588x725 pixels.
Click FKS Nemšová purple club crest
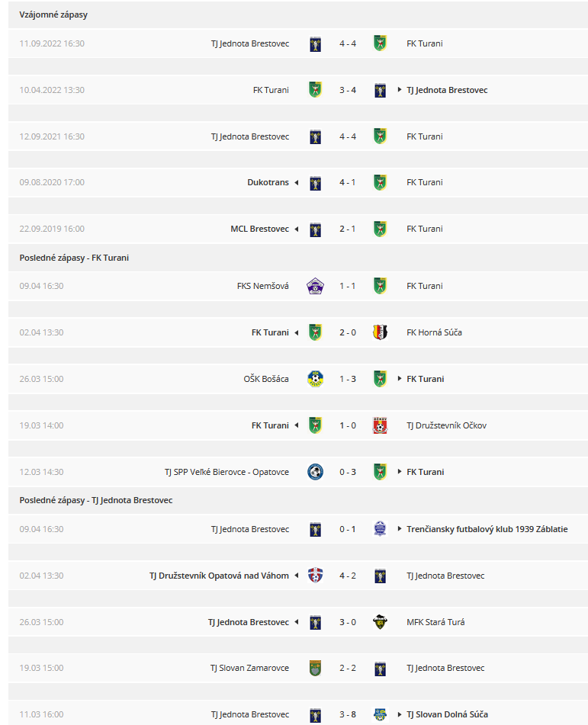[x=315, y=286]
